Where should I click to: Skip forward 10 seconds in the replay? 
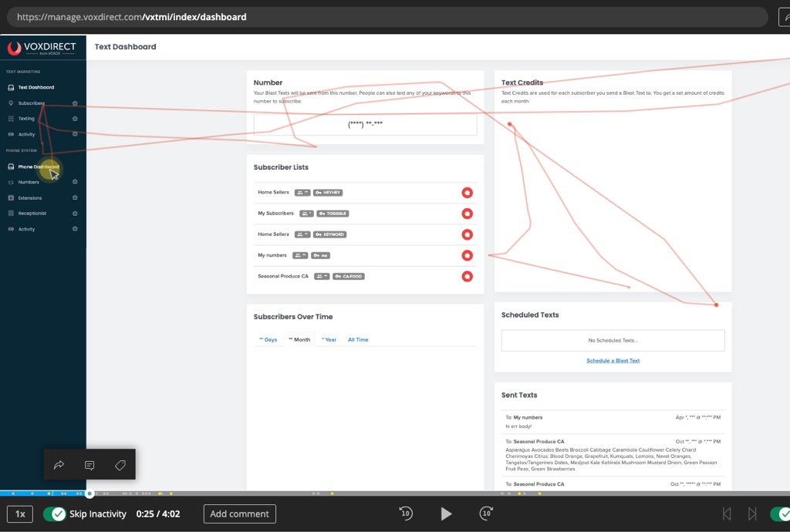pos(486,513)
